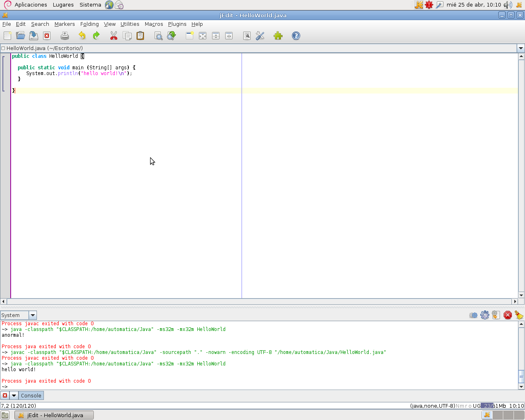Split the text area vertically

(229, 36)
